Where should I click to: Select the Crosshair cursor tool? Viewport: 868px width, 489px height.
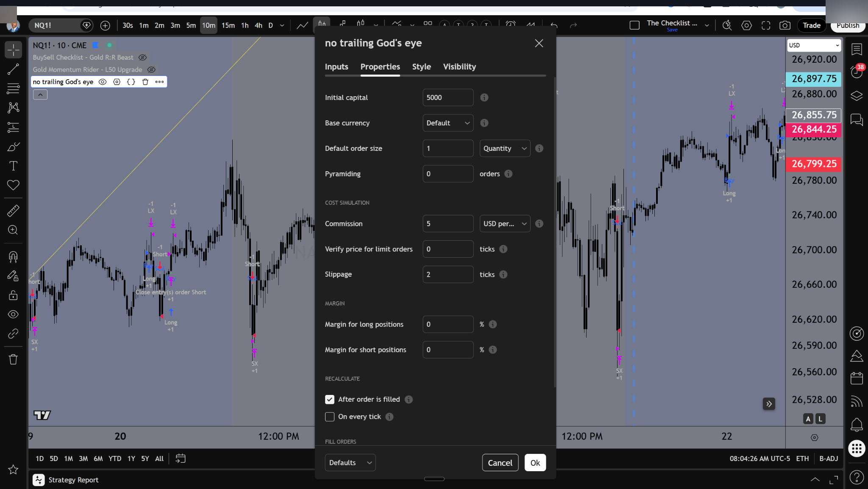click(x=13, y=50)
